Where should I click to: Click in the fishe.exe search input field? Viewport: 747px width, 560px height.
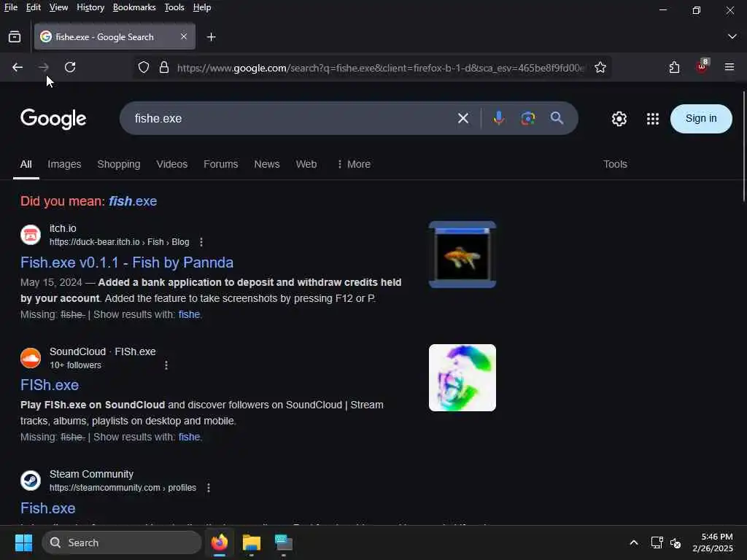290,118
